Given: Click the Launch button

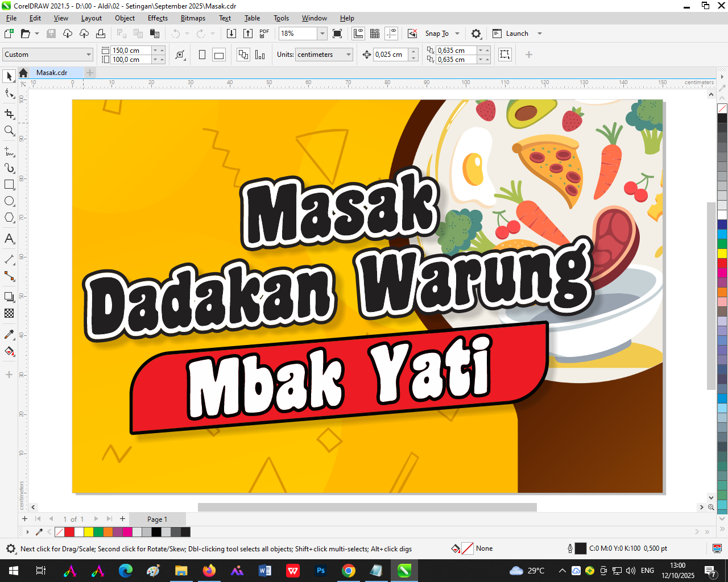Looking at the screenshot, I should [x=517, y=34].
